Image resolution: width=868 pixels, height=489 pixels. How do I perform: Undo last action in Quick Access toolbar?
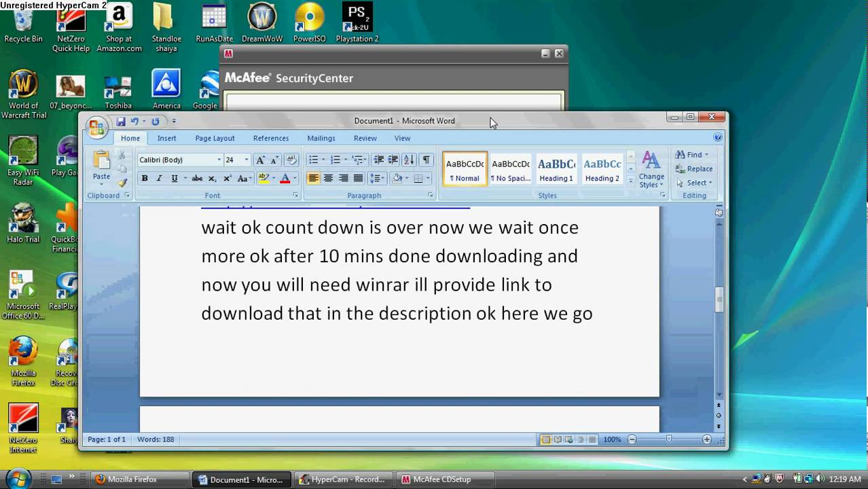pyautogui.click(x=134, y=122)
